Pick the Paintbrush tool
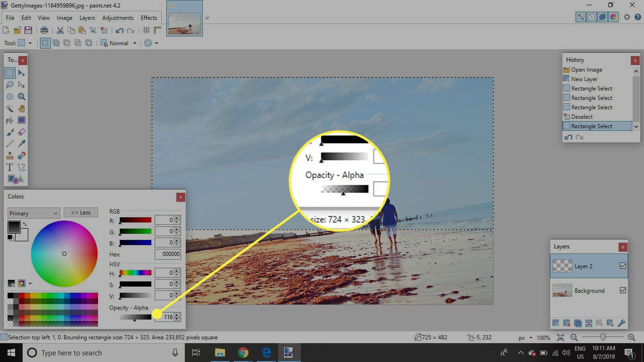644x362 pixels. point(9,132)
